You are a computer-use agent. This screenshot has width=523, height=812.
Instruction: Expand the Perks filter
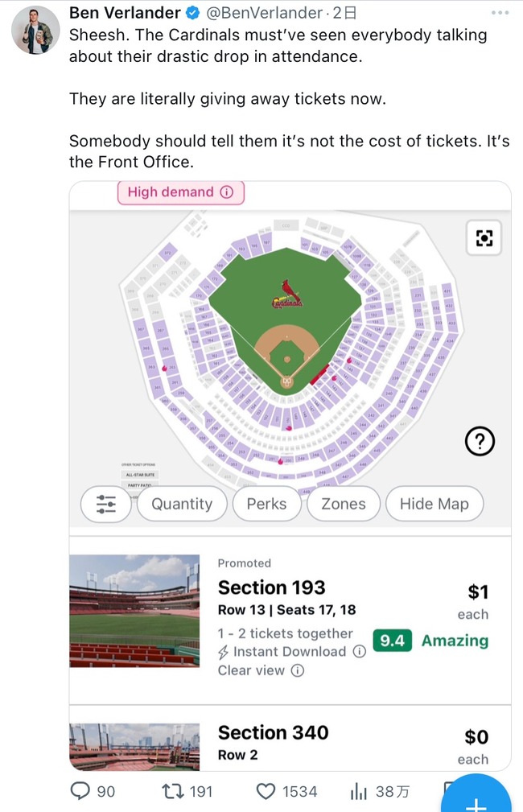tap(266, 504)
